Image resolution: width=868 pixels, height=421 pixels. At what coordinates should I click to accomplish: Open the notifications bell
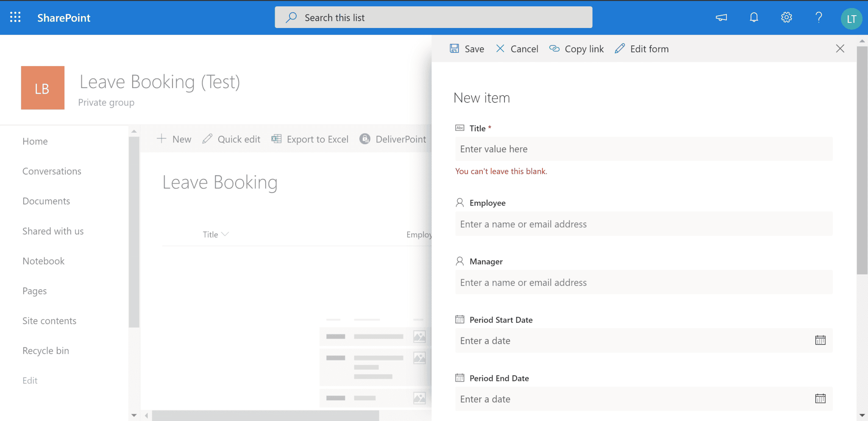pos(754,17)
